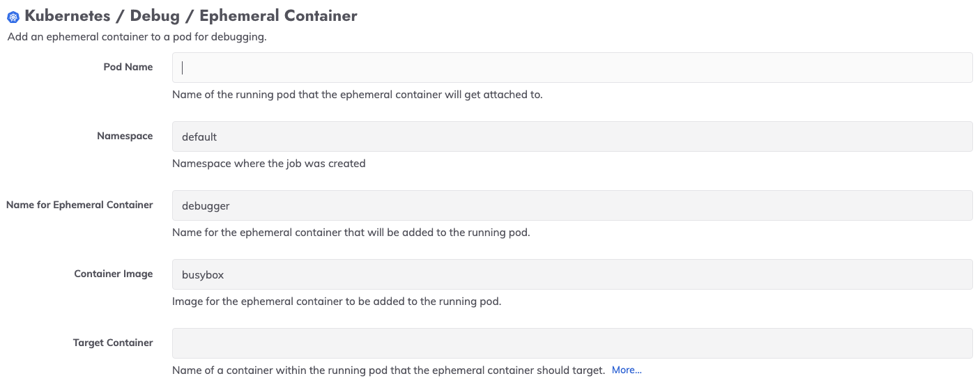Click the Target Container description text

point(388,370)
